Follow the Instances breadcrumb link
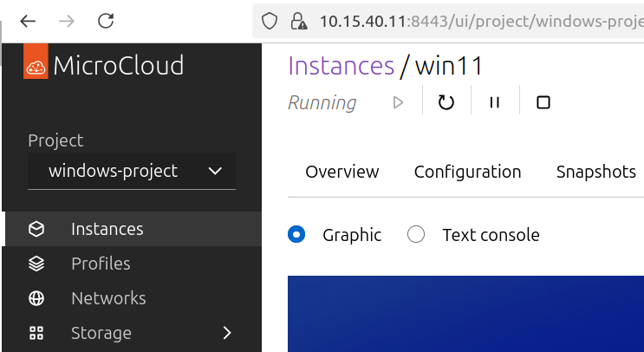 [341, 66]
